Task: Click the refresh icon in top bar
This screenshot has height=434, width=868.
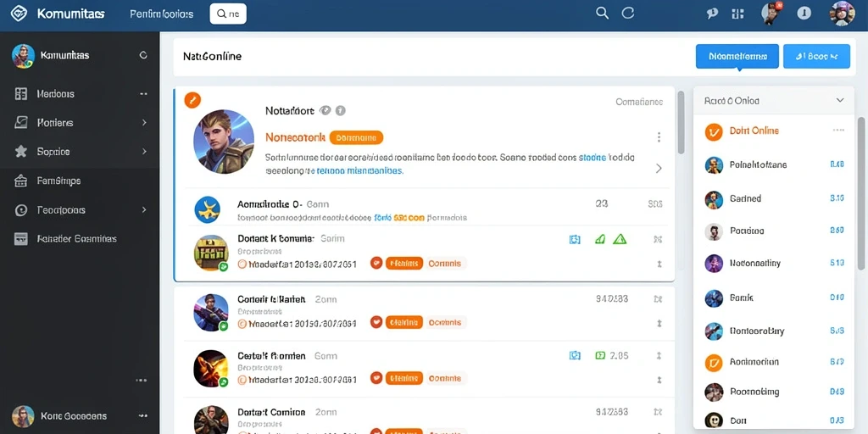Action: tap(628, 14)
